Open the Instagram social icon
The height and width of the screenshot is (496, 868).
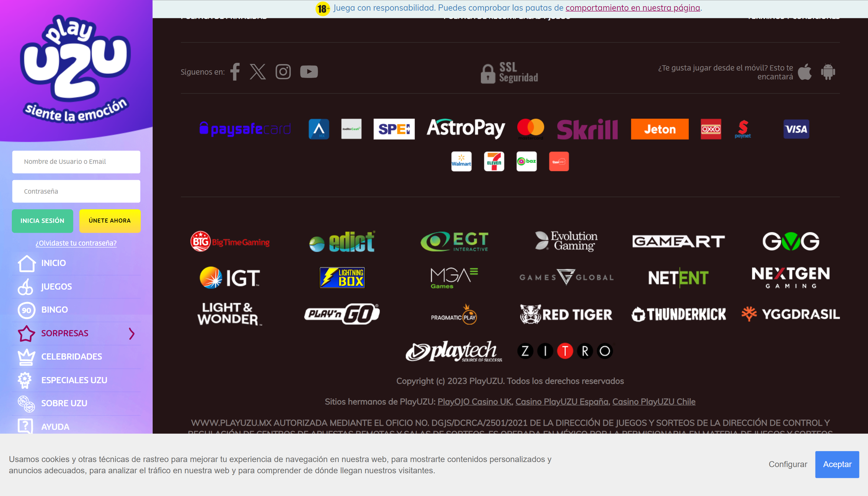coord(283,71)
